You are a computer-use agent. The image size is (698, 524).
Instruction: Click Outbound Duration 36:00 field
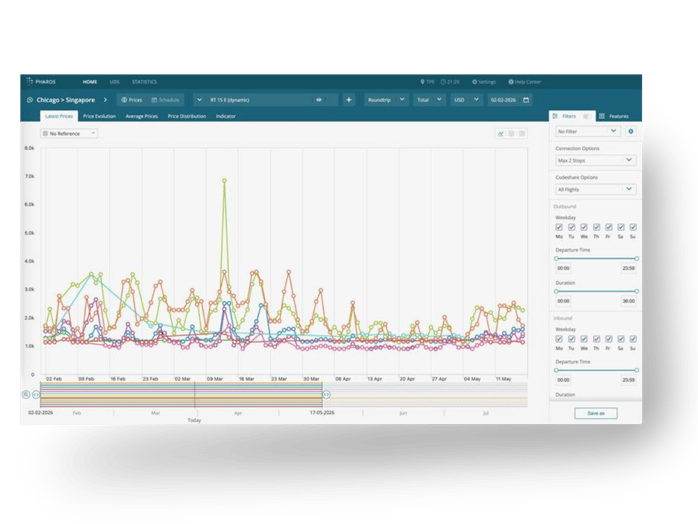click(629, 301)
